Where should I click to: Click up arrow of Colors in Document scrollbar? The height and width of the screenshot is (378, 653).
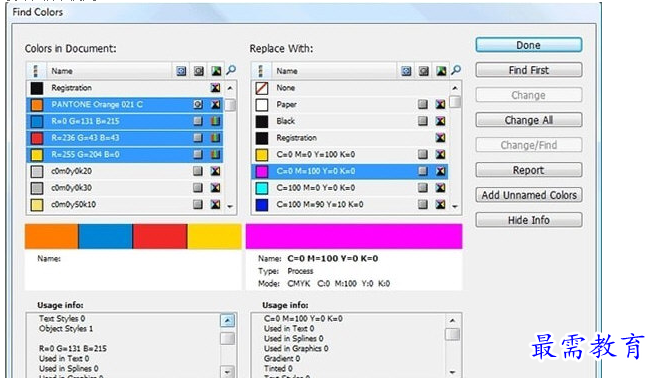pos(230,88)
